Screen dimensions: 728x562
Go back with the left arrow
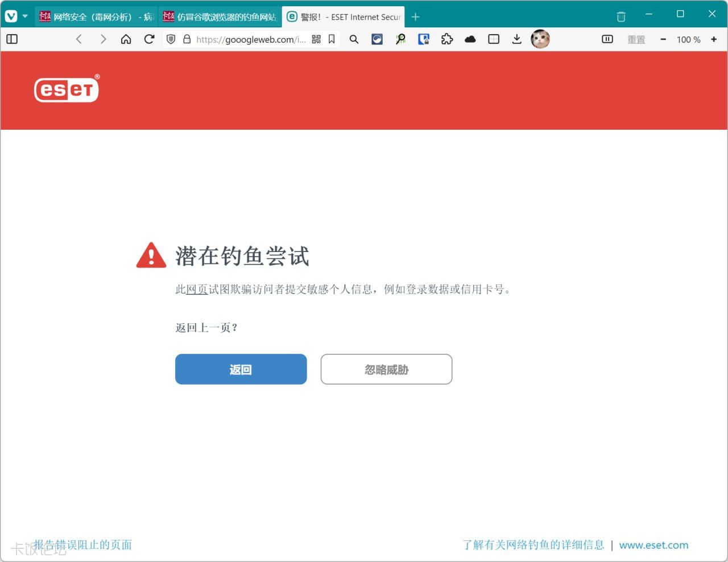(x=79, y=39)
